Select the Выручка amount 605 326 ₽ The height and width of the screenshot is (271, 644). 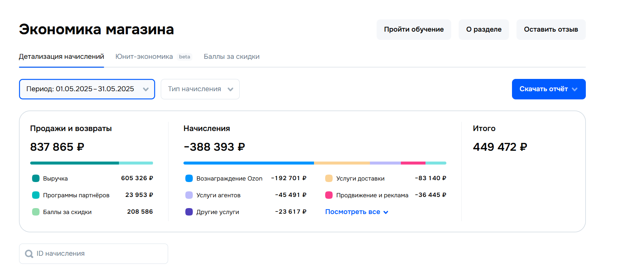[137, 178]
